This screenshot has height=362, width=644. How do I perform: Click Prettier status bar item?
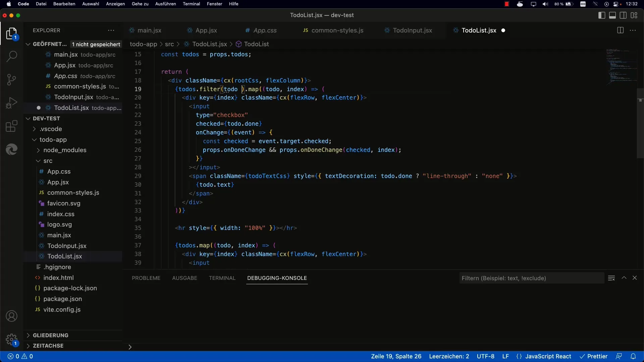click(594, 356)
